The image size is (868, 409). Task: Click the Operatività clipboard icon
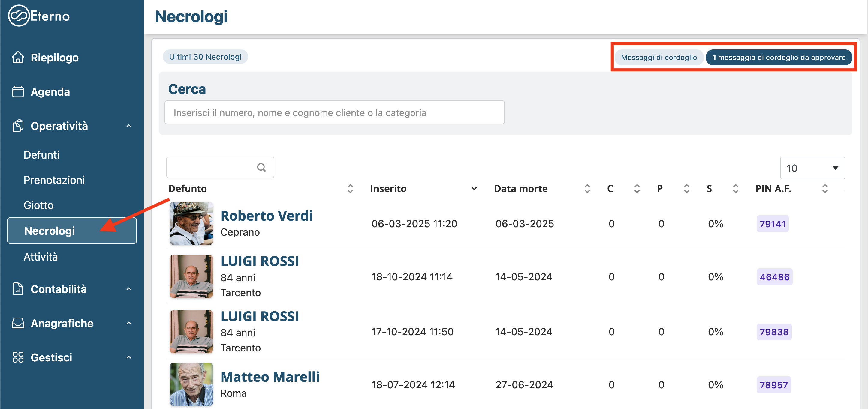[18, 126]
